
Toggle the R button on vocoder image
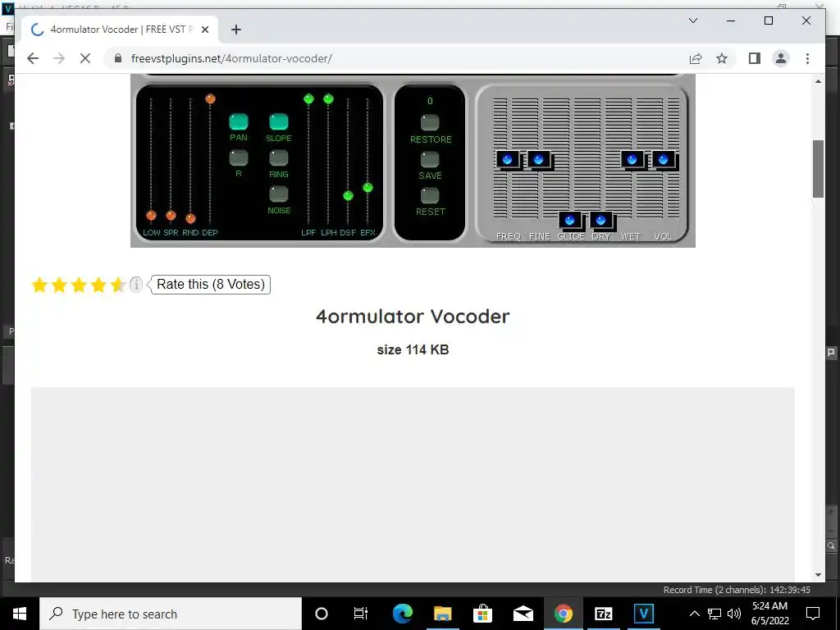pos(239,157)
